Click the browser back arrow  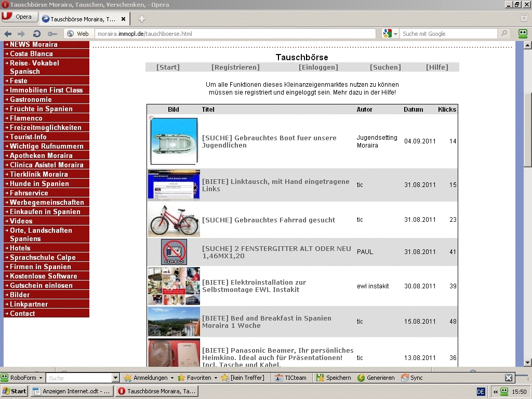tap(8, 34)
